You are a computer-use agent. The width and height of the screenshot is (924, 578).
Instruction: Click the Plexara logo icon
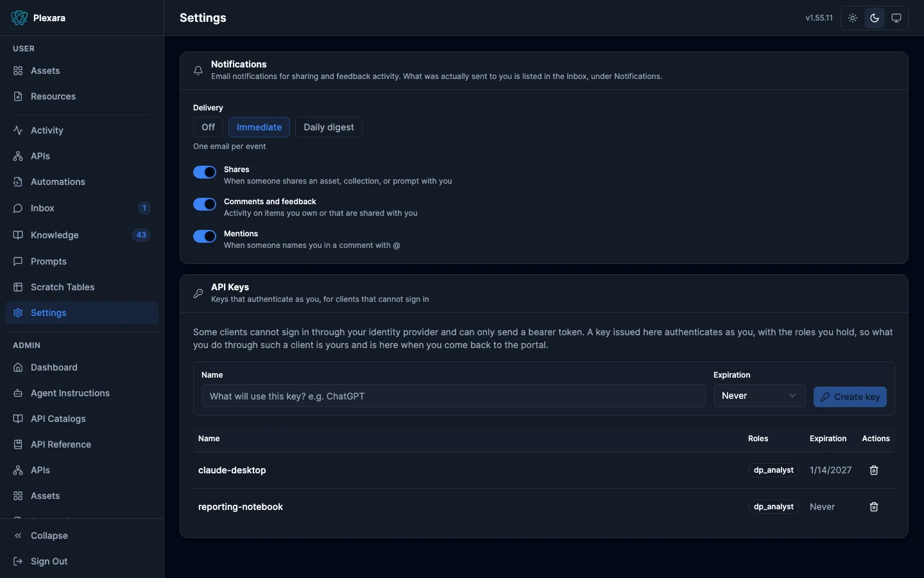click(x=19, y=18)
